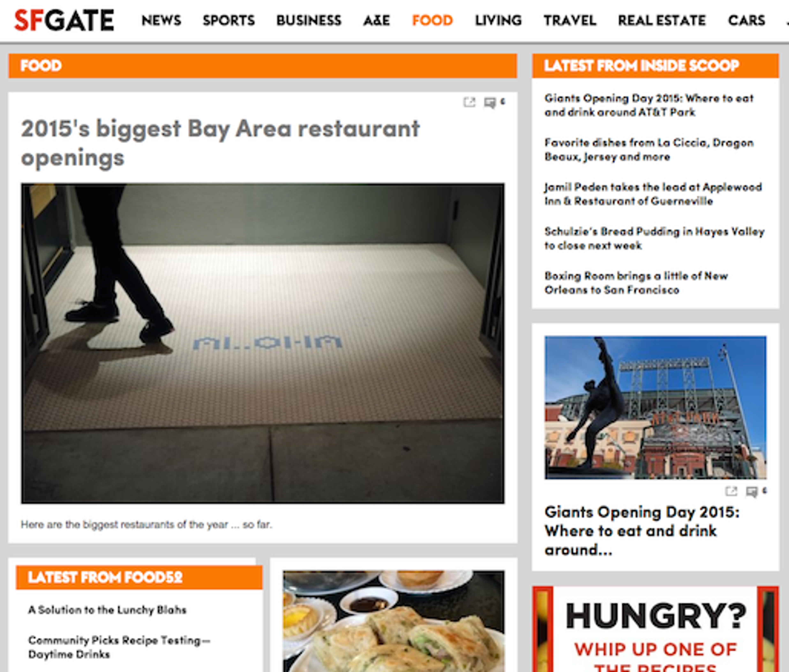Open the Aloha doorway floor photo
The height and width of the screenshot is (672, 789).
263,343
